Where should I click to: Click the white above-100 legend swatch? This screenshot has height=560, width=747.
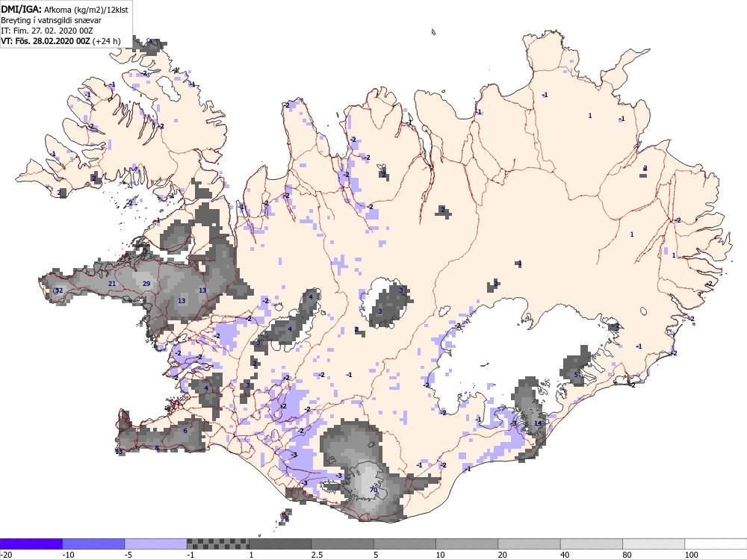pos(716,544)
